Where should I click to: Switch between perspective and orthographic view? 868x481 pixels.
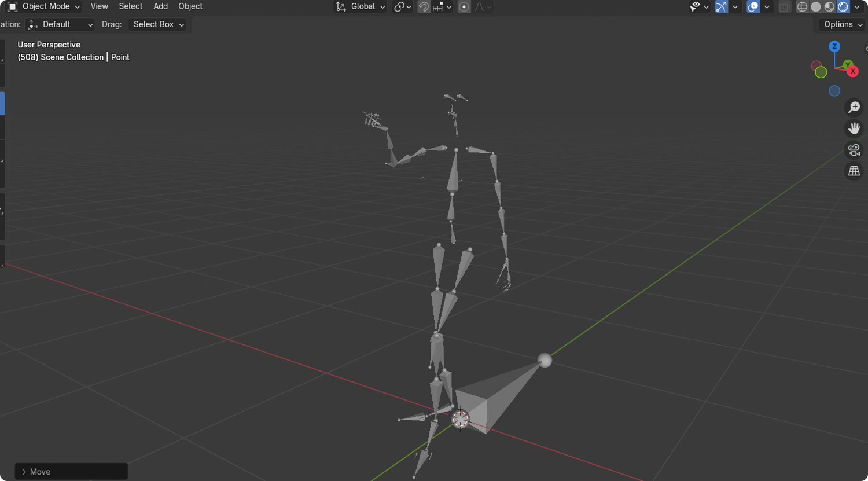pos(854,171)
